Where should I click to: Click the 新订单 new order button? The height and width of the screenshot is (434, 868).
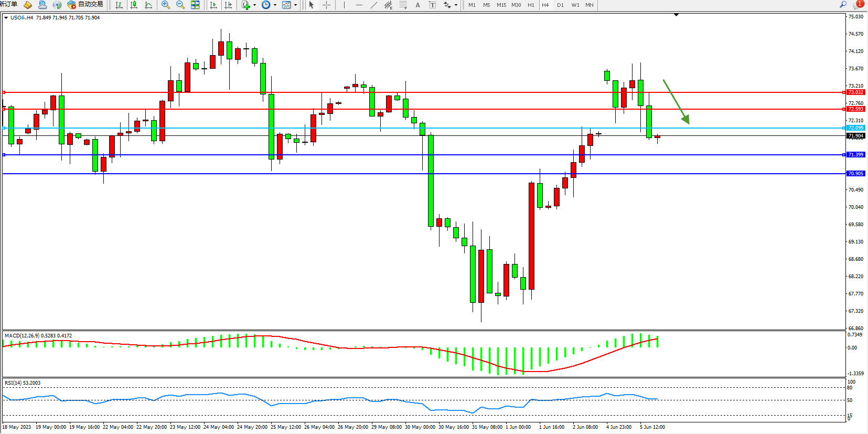coord(8,4)
